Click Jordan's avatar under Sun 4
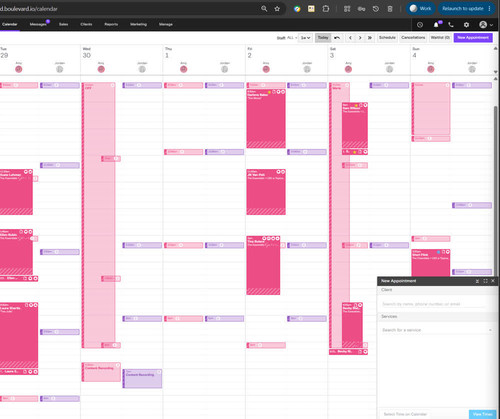This screenshot has height=419, width=500. point(472,69)
